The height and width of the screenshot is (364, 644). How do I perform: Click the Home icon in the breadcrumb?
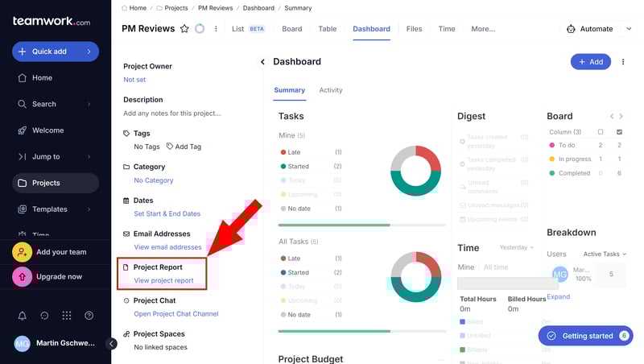coord(125,7)
